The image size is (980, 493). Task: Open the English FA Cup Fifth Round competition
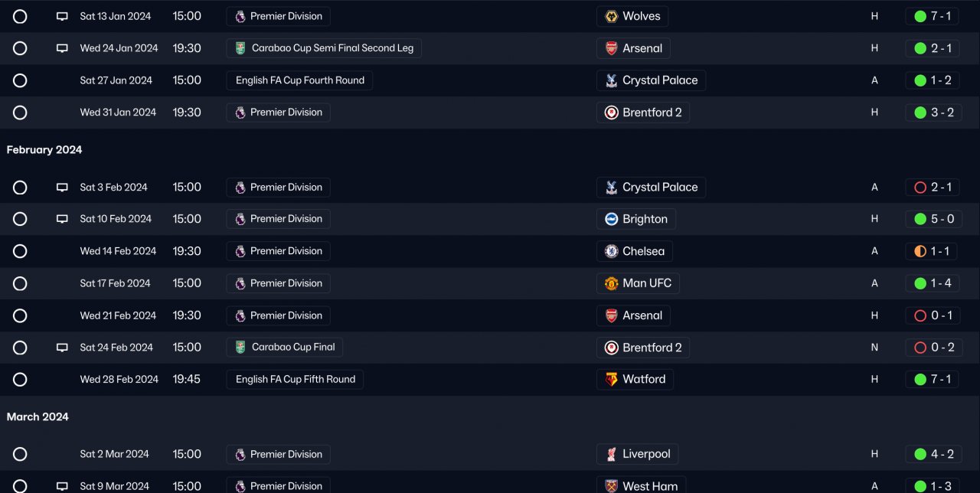click(x=295, y=379)
